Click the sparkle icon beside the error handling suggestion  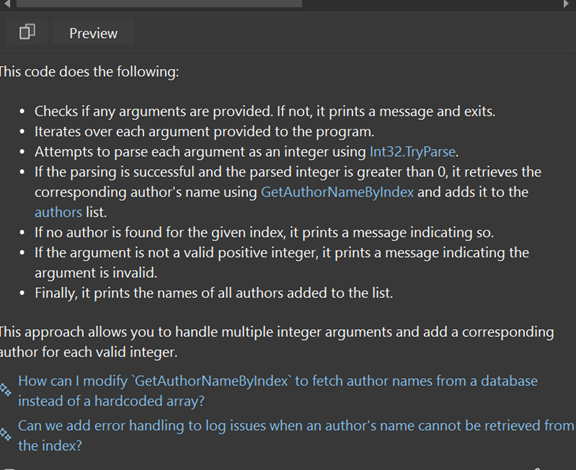tap(5, 434)
